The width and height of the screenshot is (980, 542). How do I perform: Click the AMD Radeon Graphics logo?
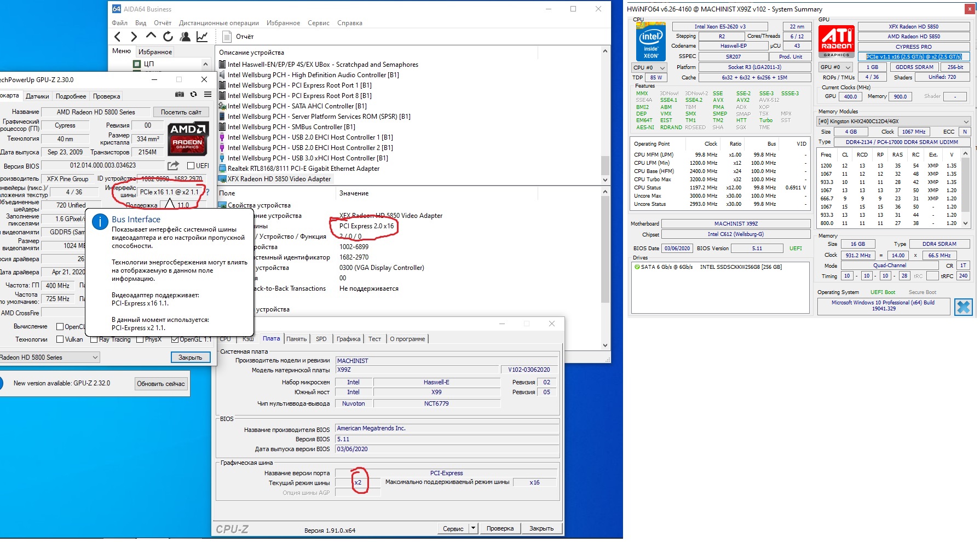tap(188, 139)
